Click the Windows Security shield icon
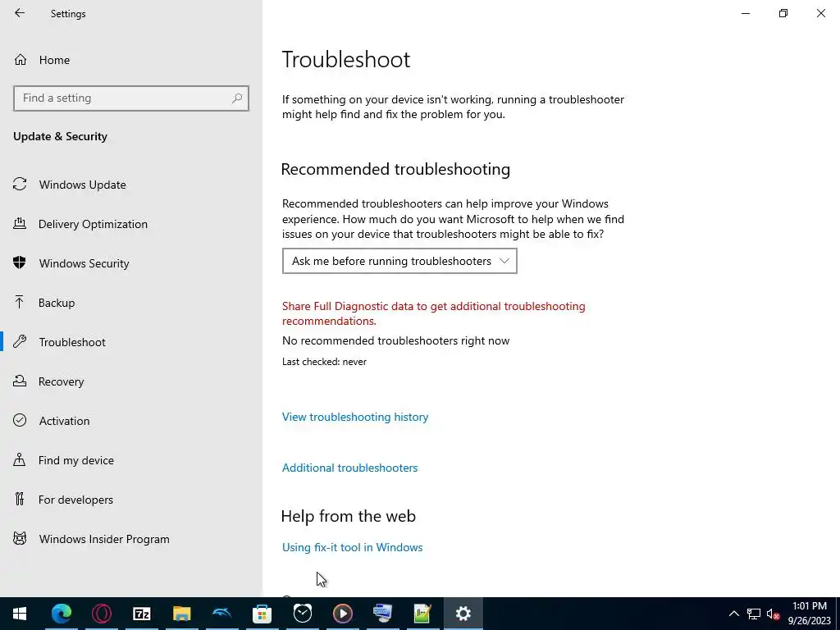This screenshot has height=630, width=840. (20, 262)
